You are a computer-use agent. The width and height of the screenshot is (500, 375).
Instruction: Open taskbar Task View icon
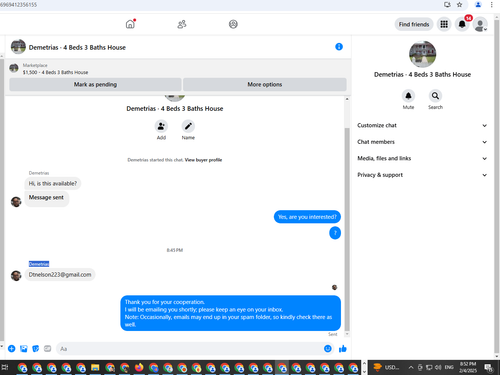(5, 368)
